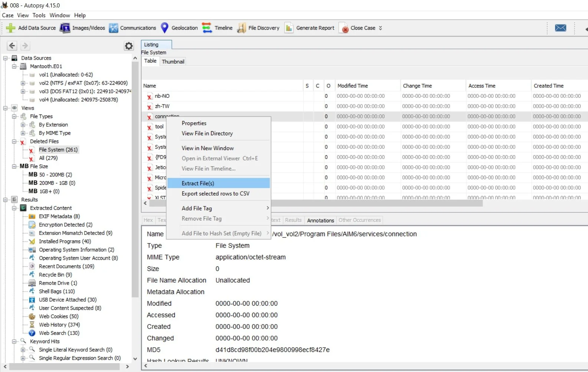Select the All (279) deleted files node
The width and height of the screenshot is (588, 372).
[48, 158]
